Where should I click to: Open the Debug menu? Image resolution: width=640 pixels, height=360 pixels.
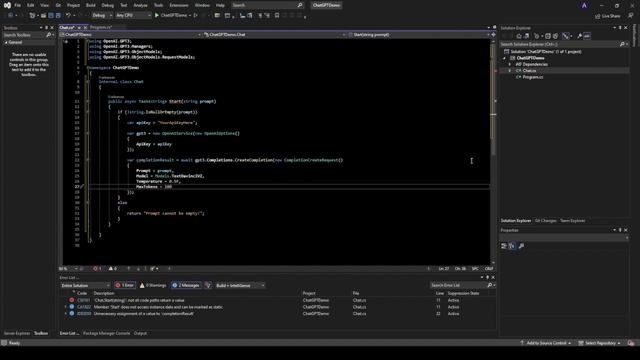coord(108,5)
